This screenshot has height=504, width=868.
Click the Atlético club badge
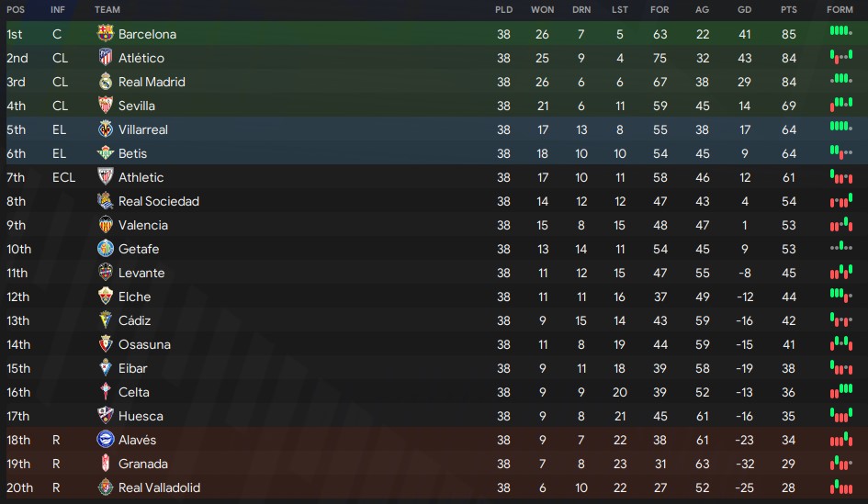coord(106,58)
